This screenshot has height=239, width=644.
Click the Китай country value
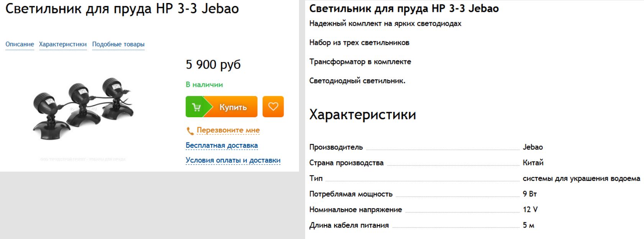tap(533, 163)
